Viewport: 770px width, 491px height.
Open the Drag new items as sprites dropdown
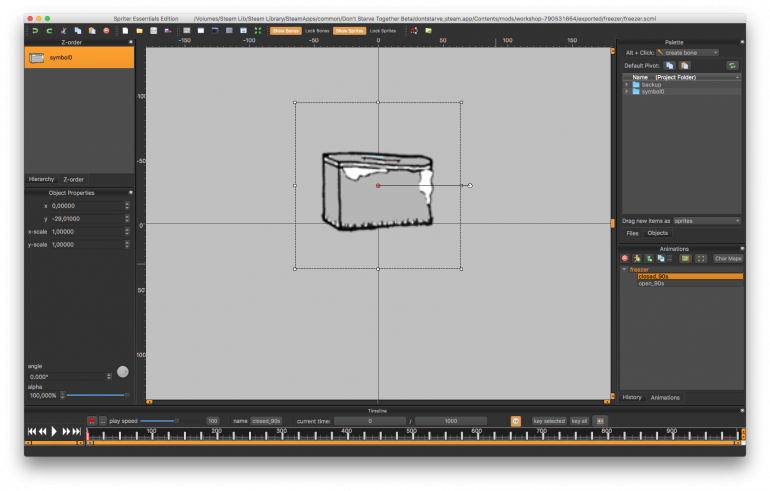pyautogui.click(x=707, y=221)
